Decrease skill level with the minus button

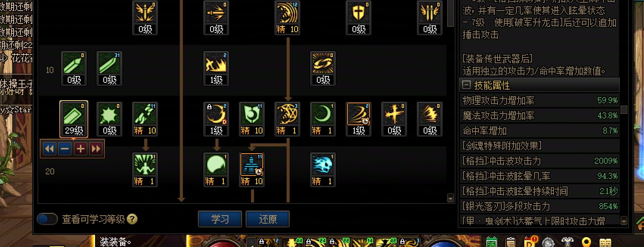click(65, 149)
